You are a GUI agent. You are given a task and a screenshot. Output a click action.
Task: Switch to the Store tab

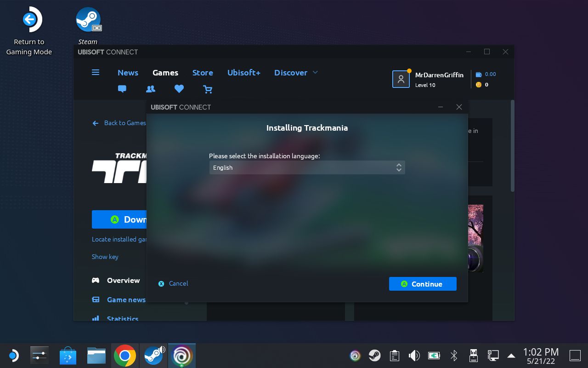(203, 73)
